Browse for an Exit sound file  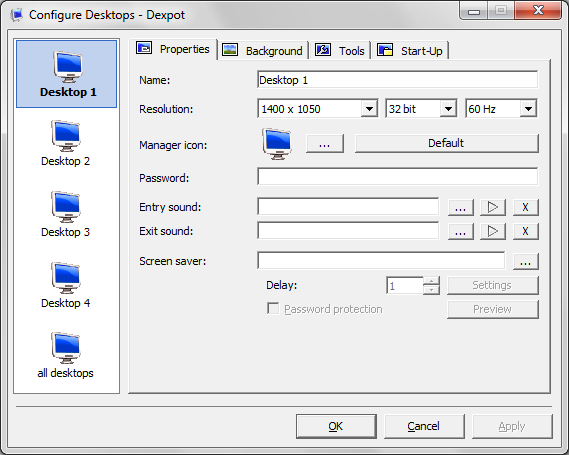click(x=460, y=231)
